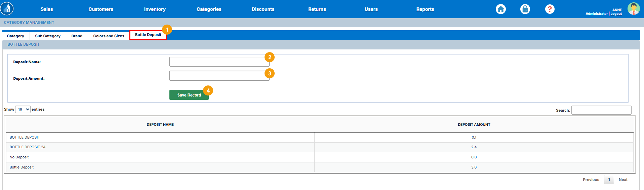Switch to the Sub Category tab

48,36
